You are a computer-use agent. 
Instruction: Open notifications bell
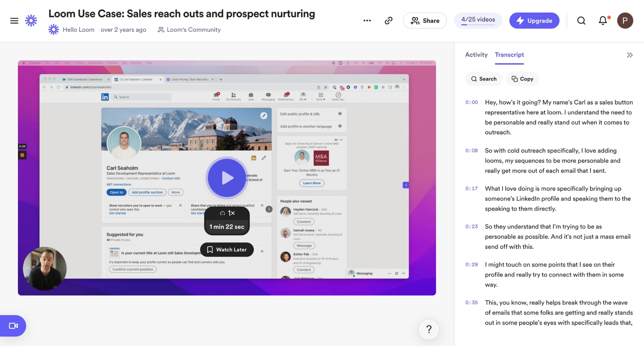coord(603,21)
